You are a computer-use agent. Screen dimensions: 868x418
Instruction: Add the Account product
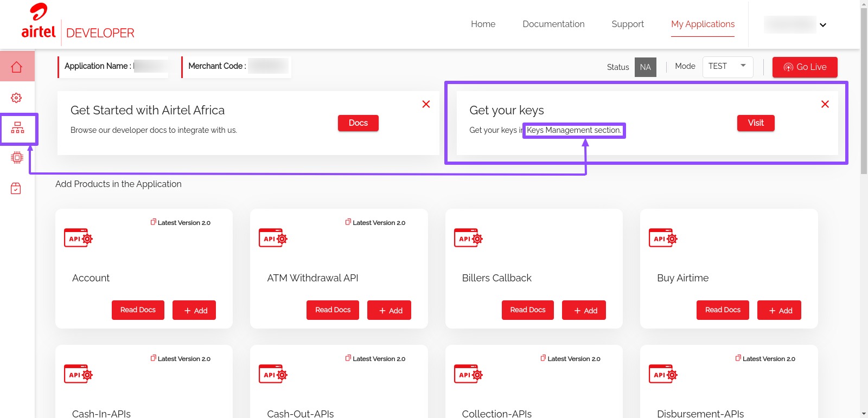coord(194,310)
